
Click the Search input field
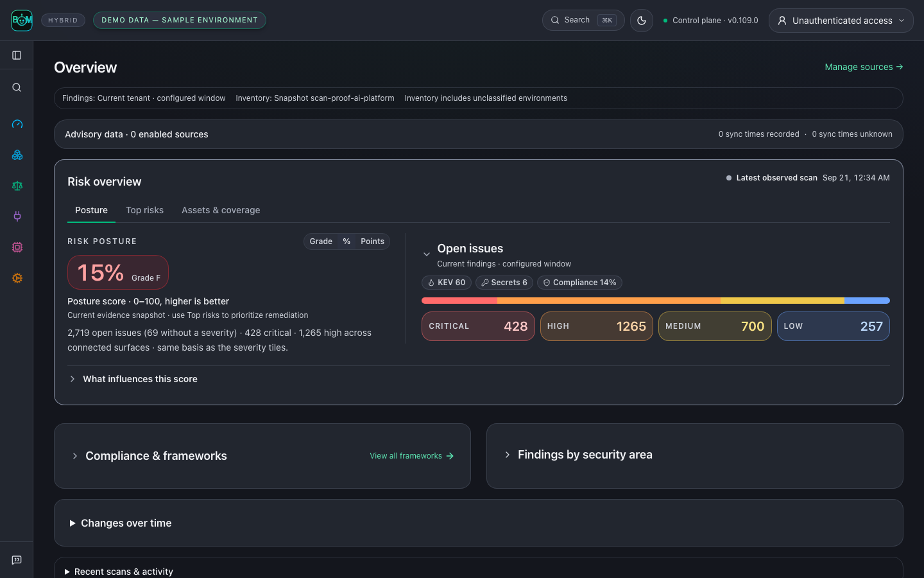[583, 20]
